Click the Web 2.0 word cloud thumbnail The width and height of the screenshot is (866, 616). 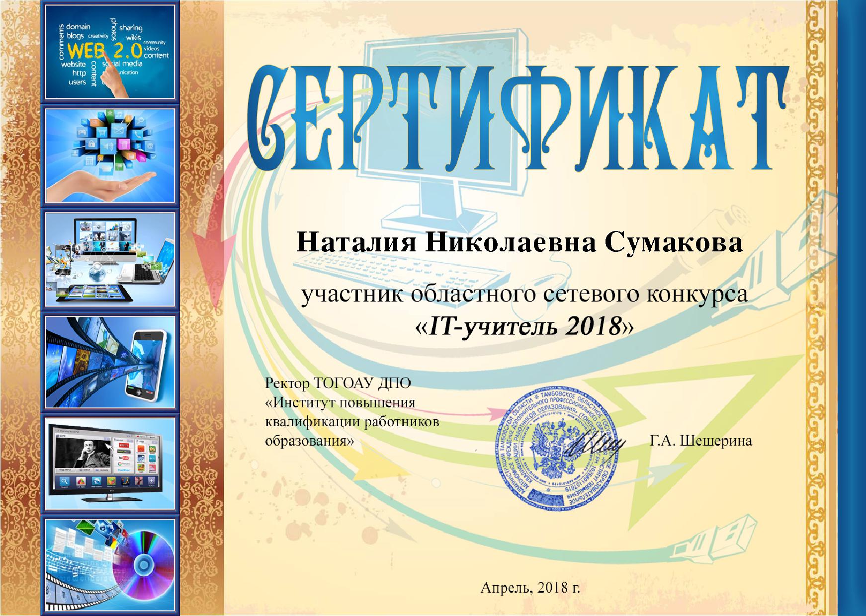pos(110,52)
